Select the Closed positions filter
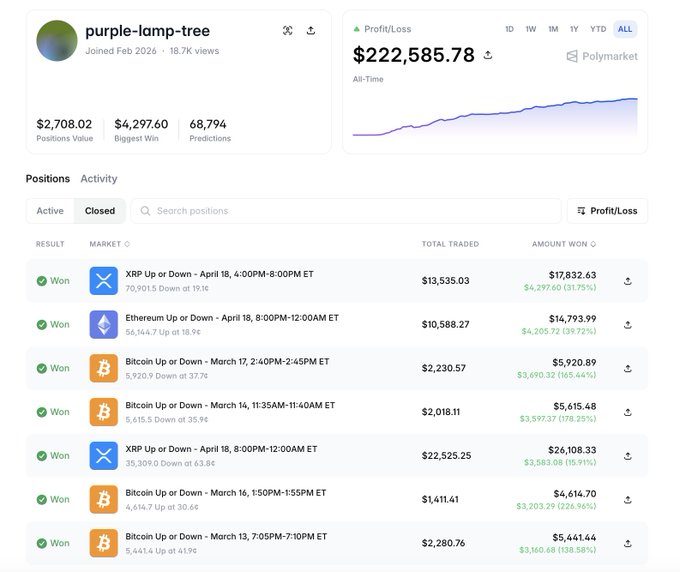Image resolution: width=680 pixels, height=572 pixels. pos(100,211)
